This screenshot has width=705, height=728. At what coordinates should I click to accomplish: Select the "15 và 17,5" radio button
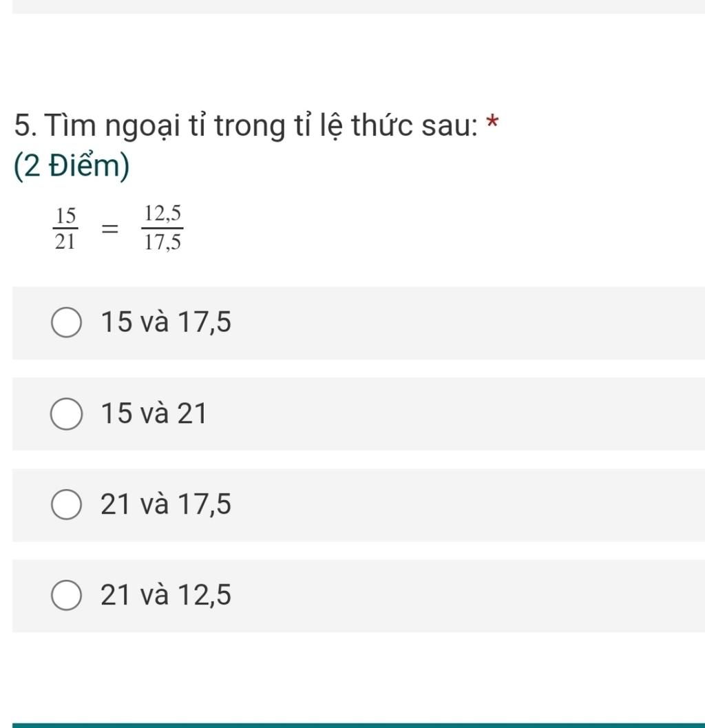66,323
